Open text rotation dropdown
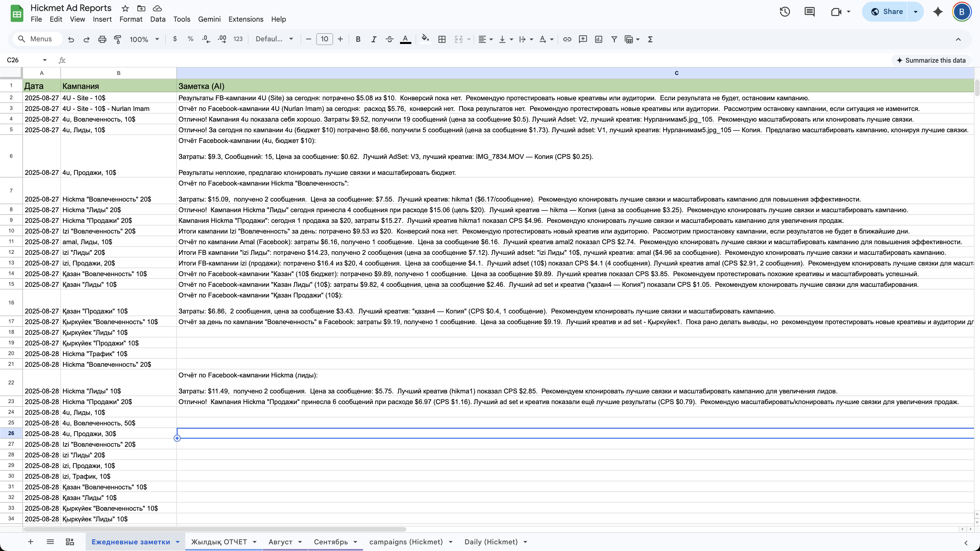 point(546,39)
